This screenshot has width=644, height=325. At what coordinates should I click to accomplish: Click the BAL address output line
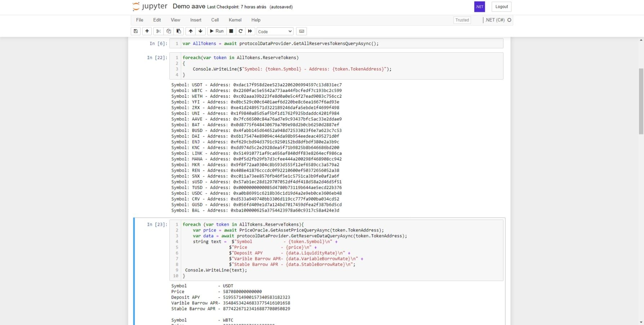coord(255,210)
